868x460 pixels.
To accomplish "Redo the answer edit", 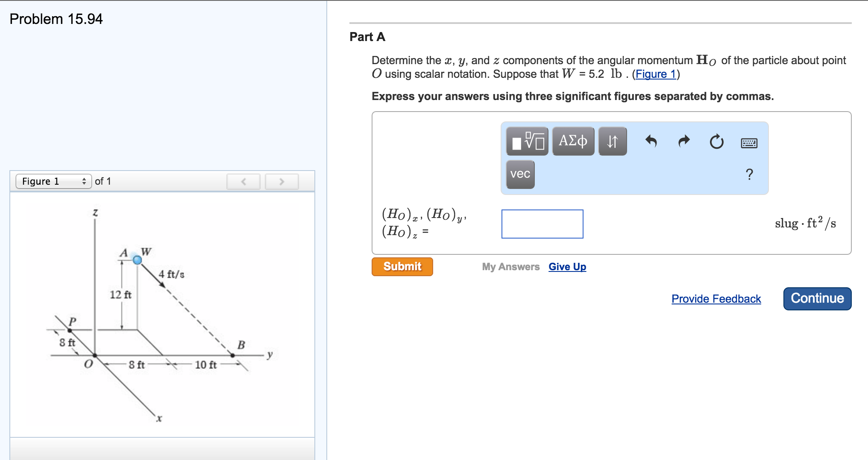I will point(684,141).
